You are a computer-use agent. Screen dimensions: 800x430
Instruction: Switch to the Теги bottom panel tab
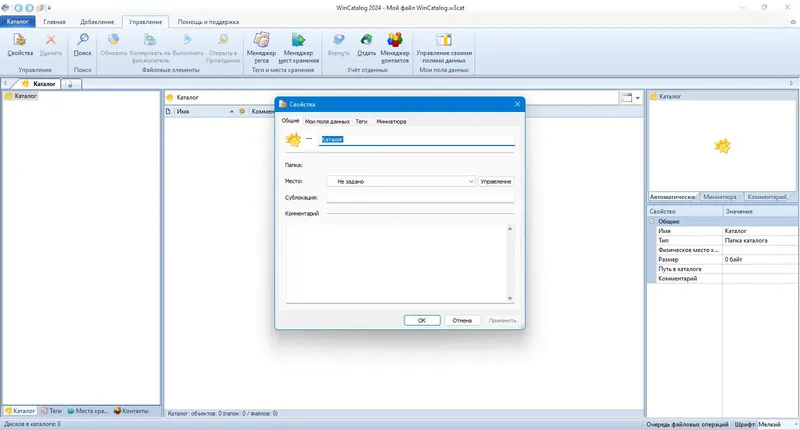click(x=52, y=411)
